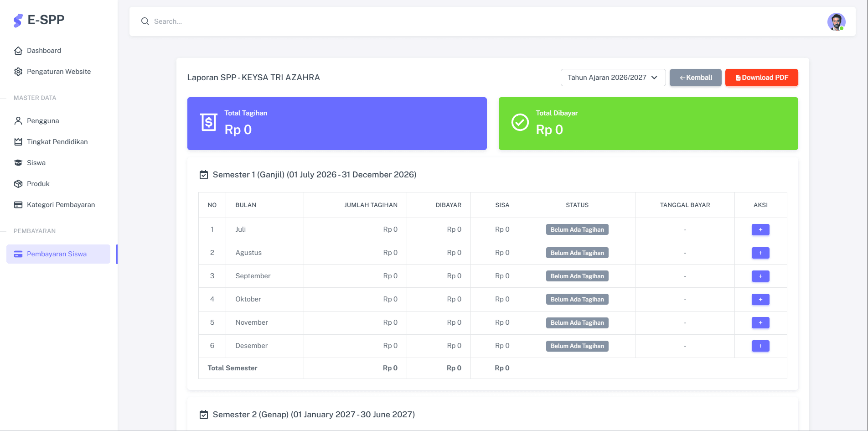The image size is (868, 431).
Task: Click the Produk box icon
Action: [x=18, y=184]
